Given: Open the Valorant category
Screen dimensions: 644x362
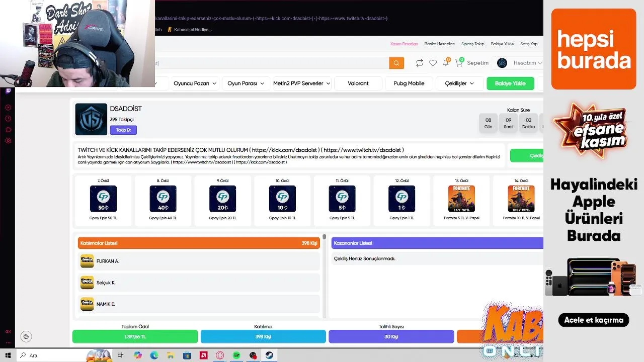Looking at the screenshot, I should pyautogui.click(x=358, y=83).
